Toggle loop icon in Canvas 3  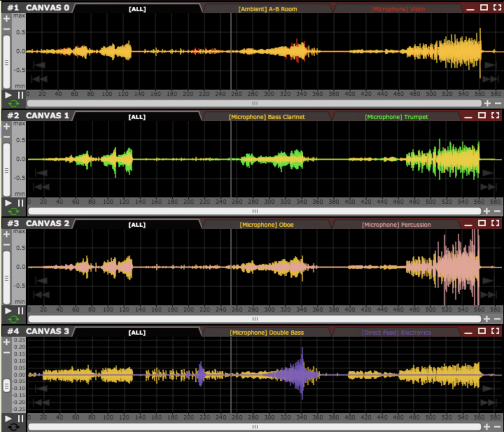click(x=14, y=427)
